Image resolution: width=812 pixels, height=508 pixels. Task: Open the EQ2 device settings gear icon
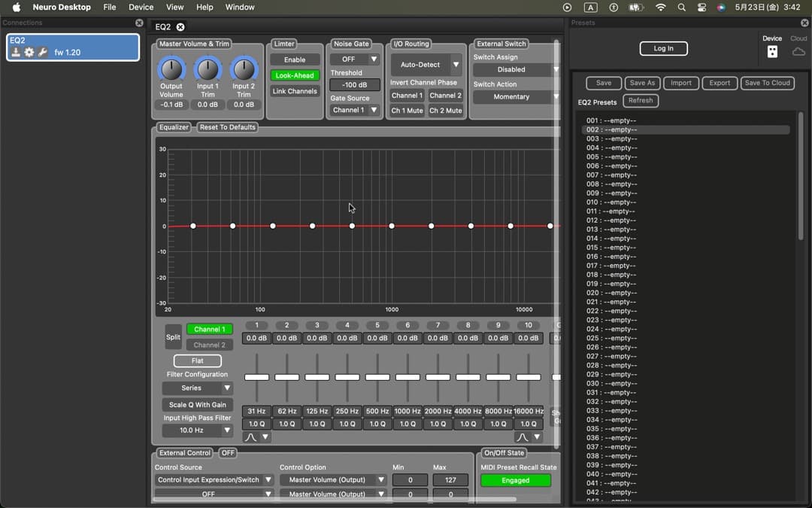29,52
